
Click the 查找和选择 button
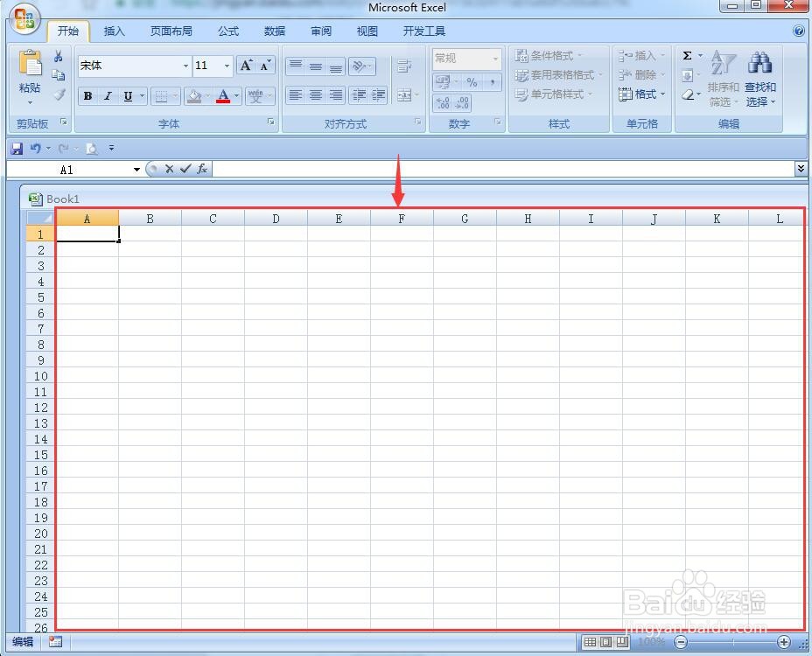point(760,79)
